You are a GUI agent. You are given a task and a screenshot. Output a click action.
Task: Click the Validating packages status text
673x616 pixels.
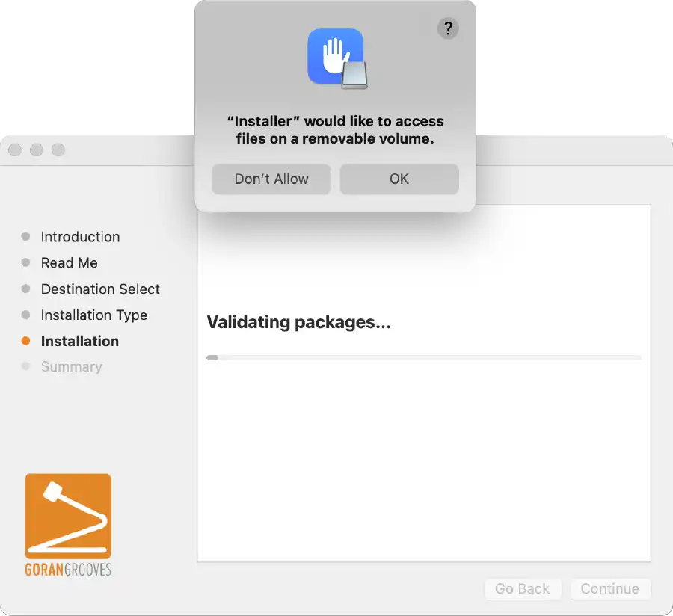tap(298, 322)
